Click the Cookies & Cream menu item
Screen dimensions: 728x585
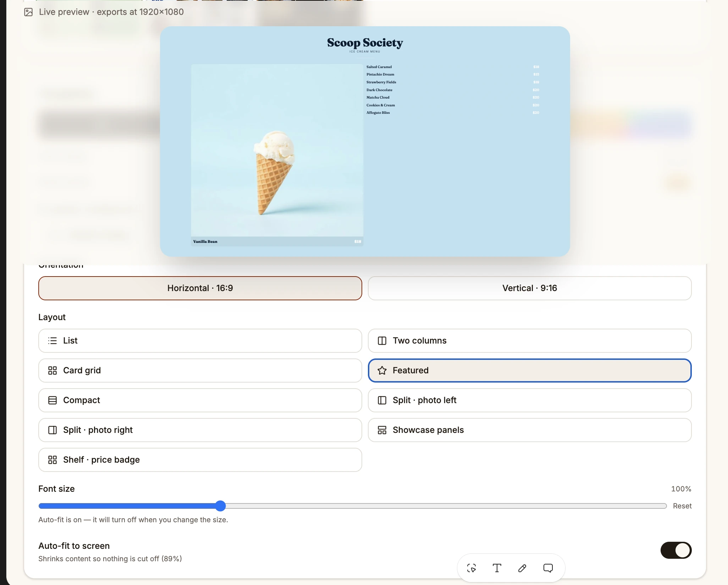point(380,105)
